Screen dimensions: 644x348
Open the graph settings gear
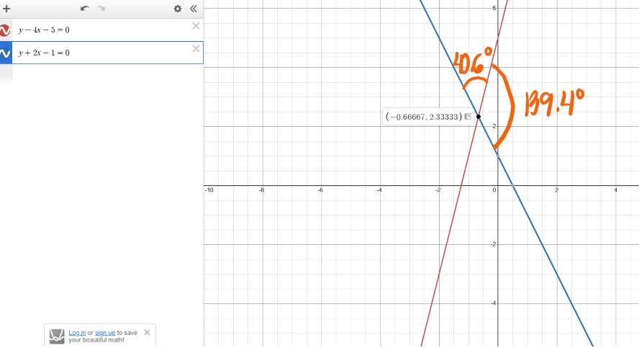pos(178,9)
